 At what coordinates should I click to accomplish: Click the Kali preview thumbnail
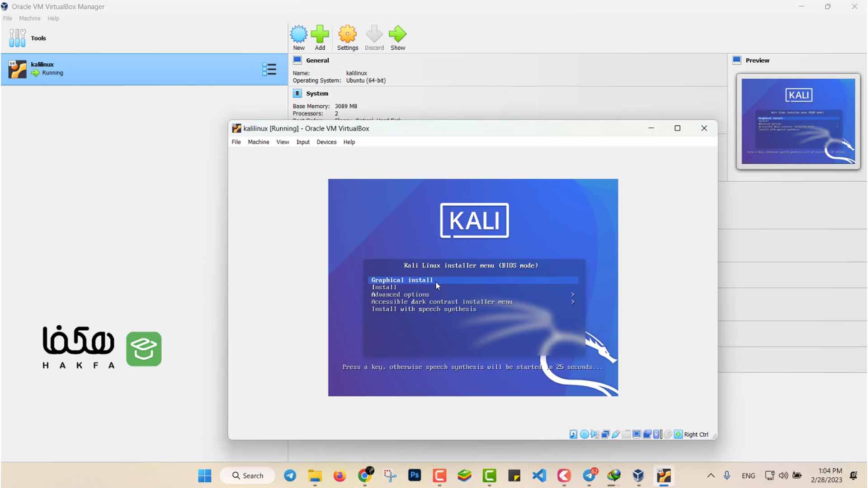[798, 121]
